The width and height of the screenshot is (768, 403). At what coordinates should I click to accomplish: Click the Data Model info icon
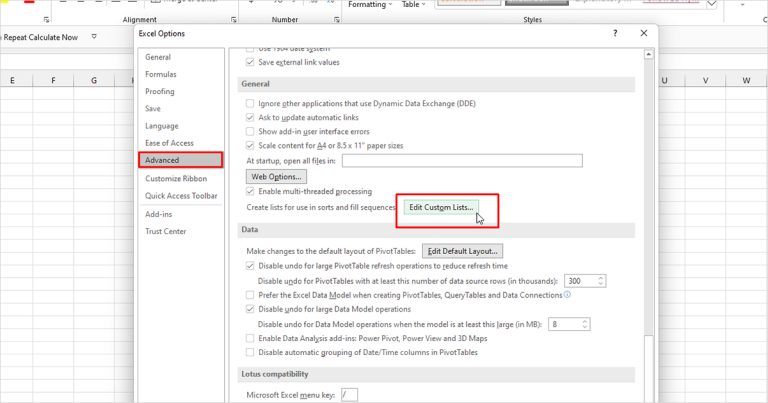(x=567, y=295)
